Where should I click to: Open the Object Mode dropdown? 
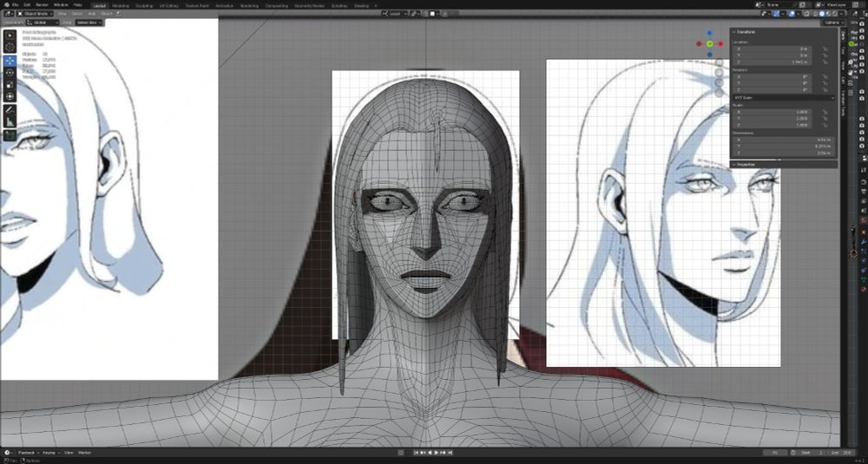pyautogui.click(x=35, y=13)
